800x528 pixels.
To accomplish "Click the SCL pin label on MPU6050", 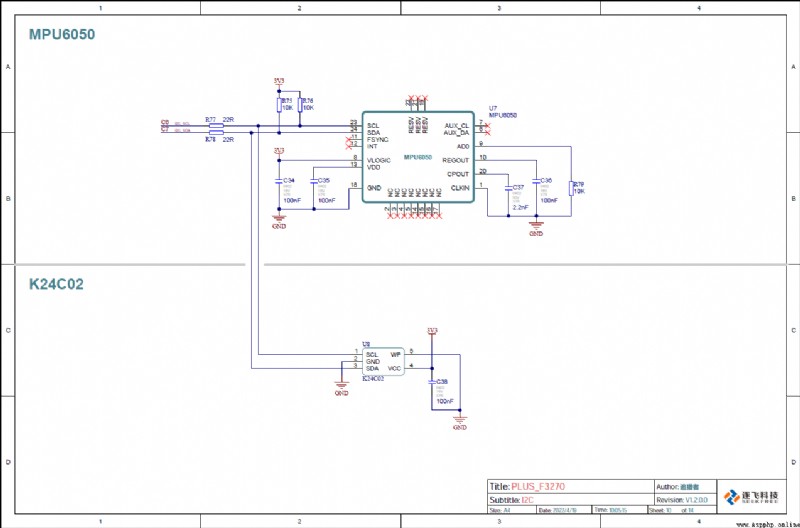I will tap(373, 125).
